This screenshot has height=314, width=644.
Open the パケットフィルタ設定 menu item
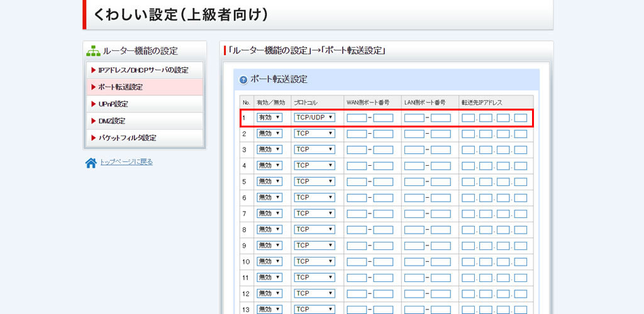pyautogui.click(x=144, y=138)
